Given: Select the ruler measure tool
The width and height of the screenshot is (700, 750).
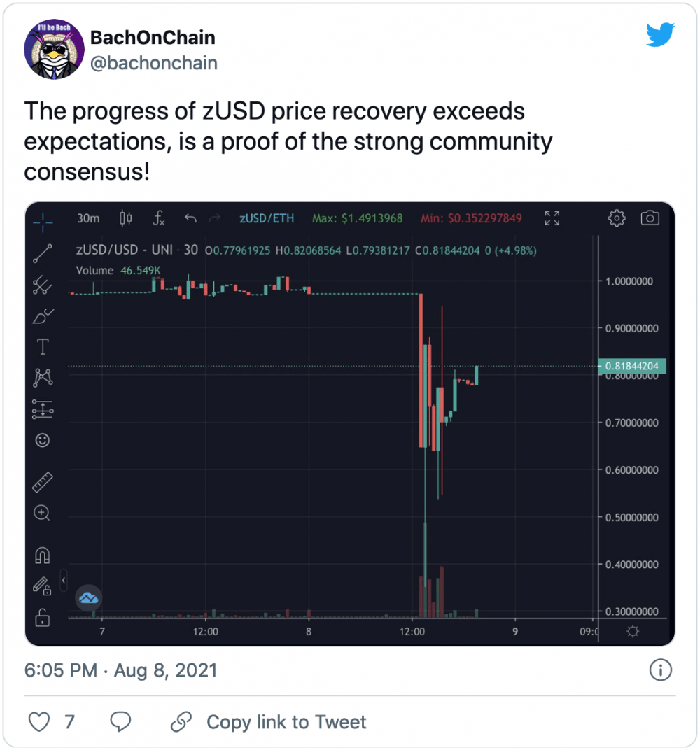Looking at the screenshot, I should pos(43,482).
